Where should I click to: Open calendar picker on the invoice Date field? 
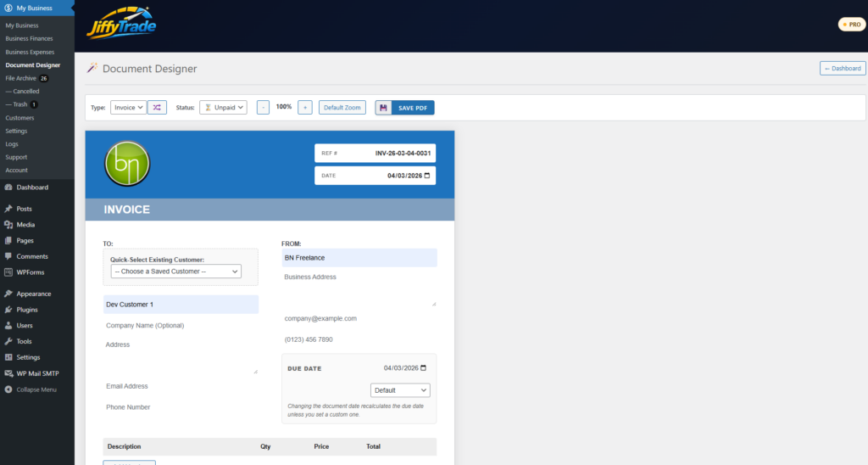(426, 176)
